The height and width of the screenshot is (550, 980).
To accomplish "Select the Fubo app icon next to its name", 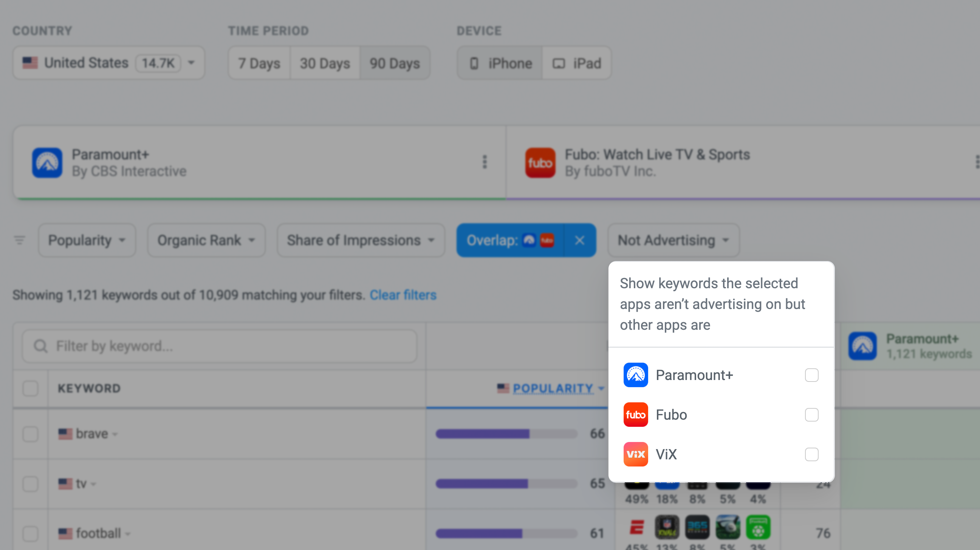I will (x=636, y=415).
